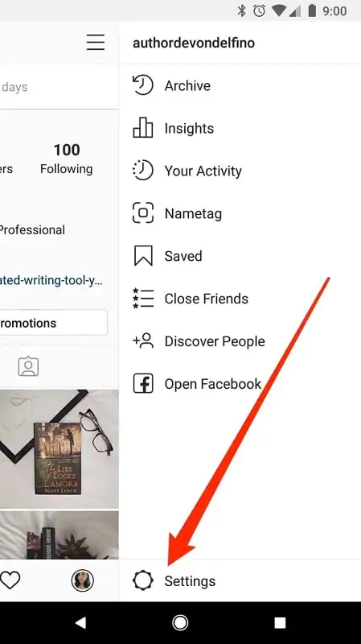
Task: Tap the Settings gear icon
Action: pos(143,580)
